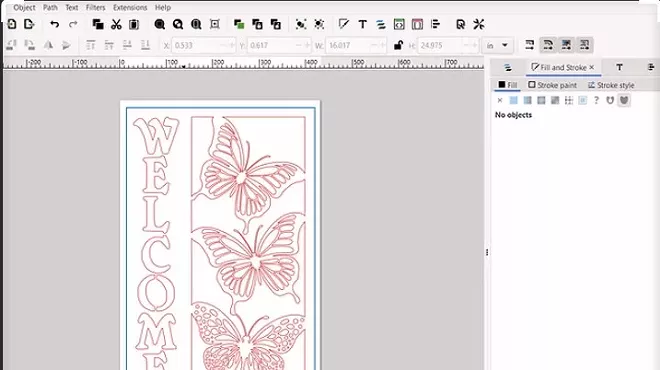Screen dimensions: 660x370
Task: Choose linear gradient fill option
Action: [x=527, y=100]
